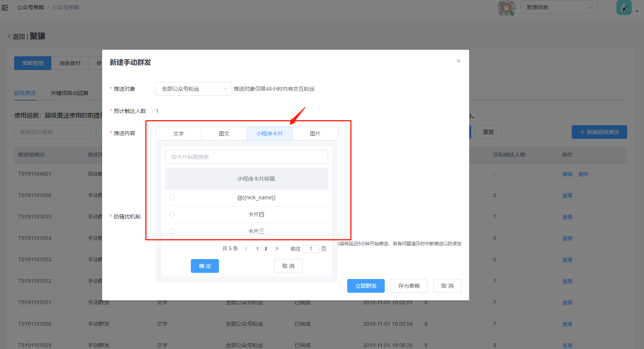Go to previous page of card list
644x349 pixels.
[x=246, y=249]
